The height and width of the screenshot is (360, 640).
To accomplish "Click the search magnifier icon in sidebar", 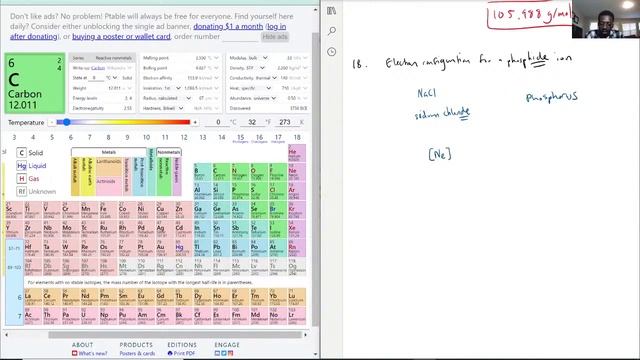I will coord(332,31).
